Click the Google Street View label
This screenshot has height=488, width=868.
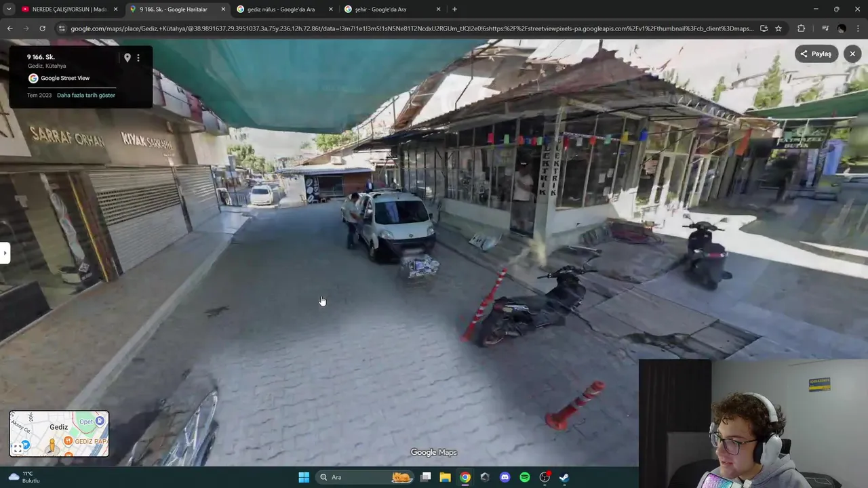coord(59,78)
